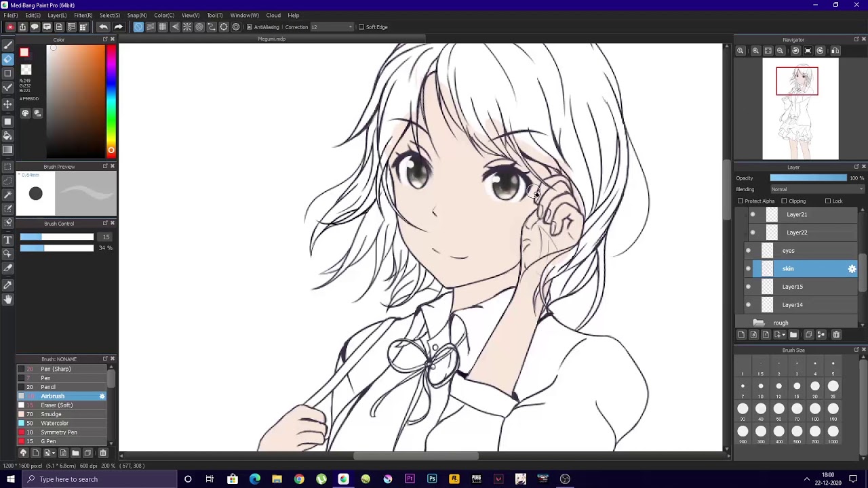Select the Pen (Sharp) brush
The image size is (868, 488).
click(62, 369)
